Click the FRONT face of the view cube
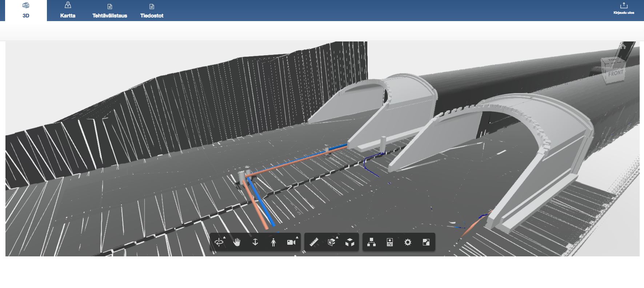The height and width of the screenshot is (288, 644). point(616,73)
